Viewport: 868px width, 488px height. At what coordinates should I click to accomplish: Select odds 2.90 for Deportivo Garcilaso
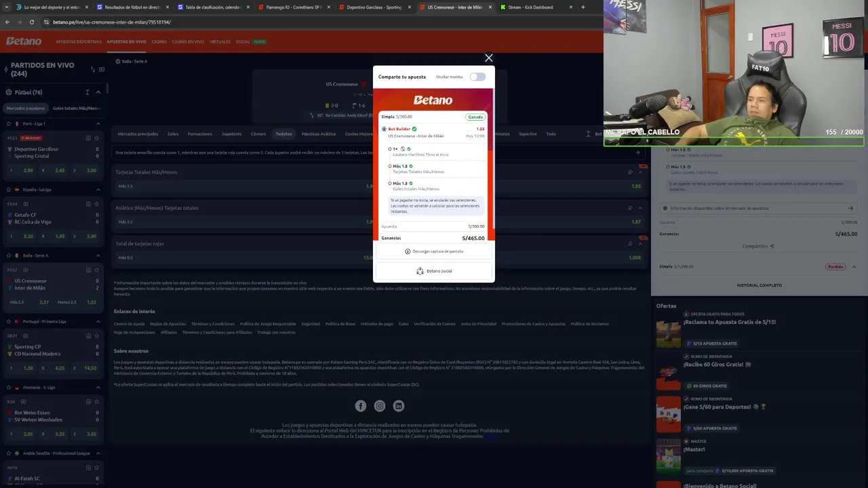[x=22, y=171]
